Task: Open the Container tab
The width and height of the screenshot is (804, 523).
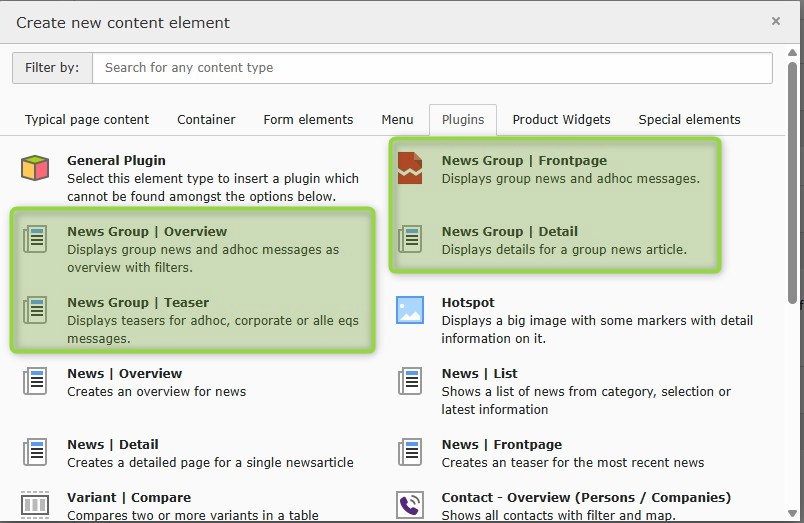Action: tap(206, 120)
